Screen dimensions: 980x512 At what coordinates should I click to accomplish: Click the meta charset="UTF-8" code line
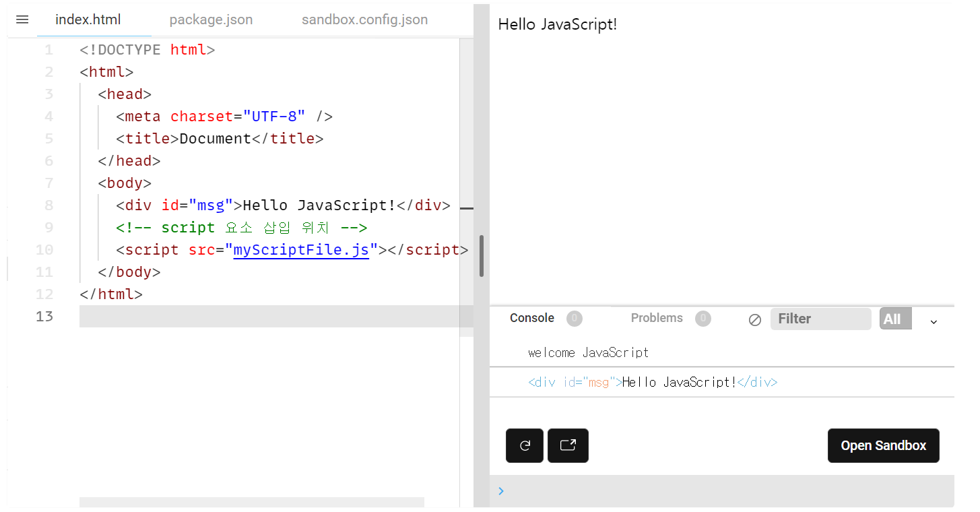tap(224, 117)
